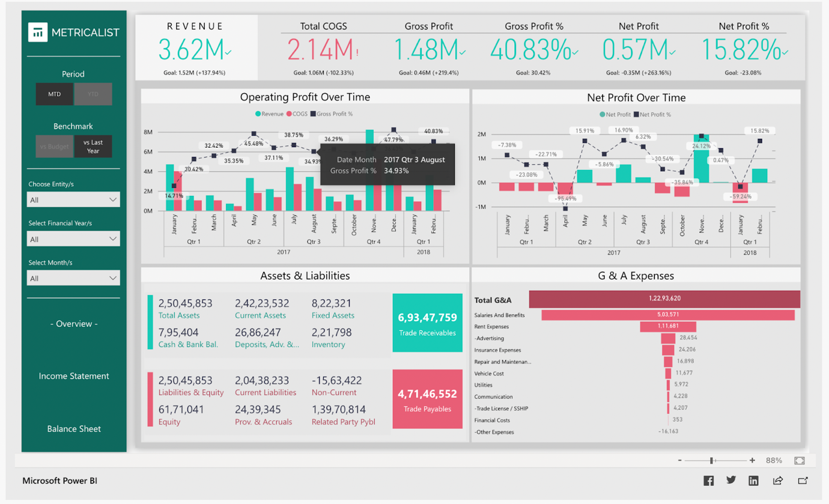Switch to the Balance Sheet page
829x504 pixels.
pyautogui.click(x=73, y=428)
